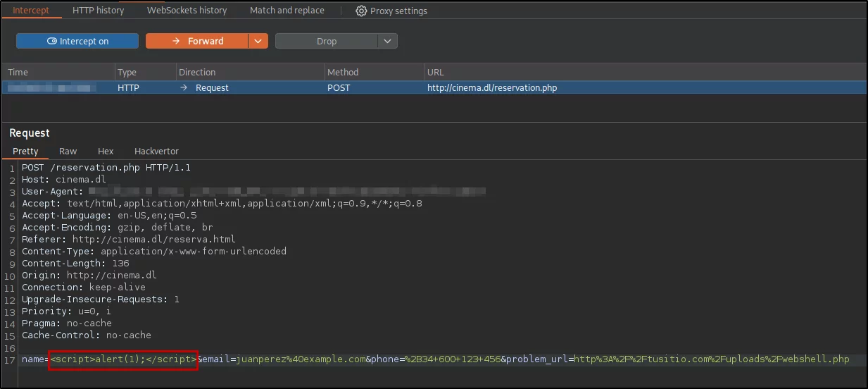Open the Match and replace tab
Screen dimensions: 868x389
tap(287, 10)
